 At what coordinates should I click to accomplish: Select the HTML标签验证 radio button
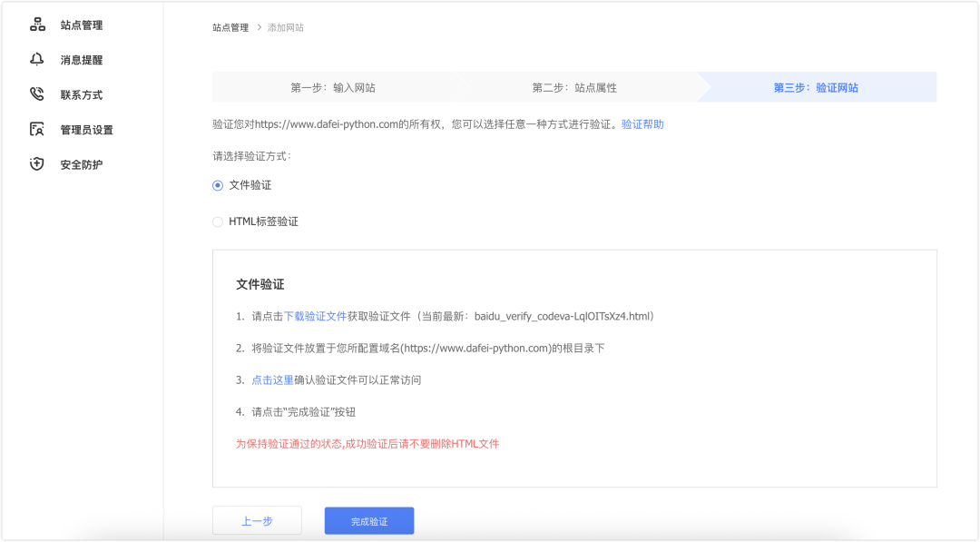(x=217, y=221)
